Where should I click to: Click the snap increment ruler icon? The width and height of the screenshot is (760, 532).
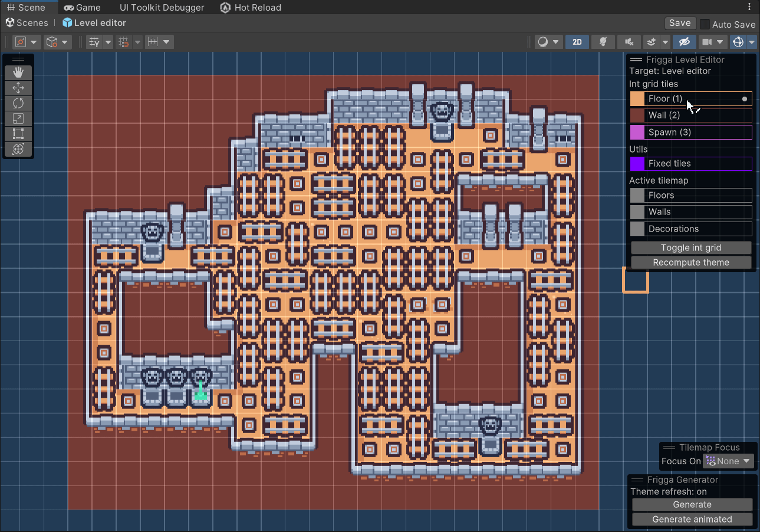153,42
